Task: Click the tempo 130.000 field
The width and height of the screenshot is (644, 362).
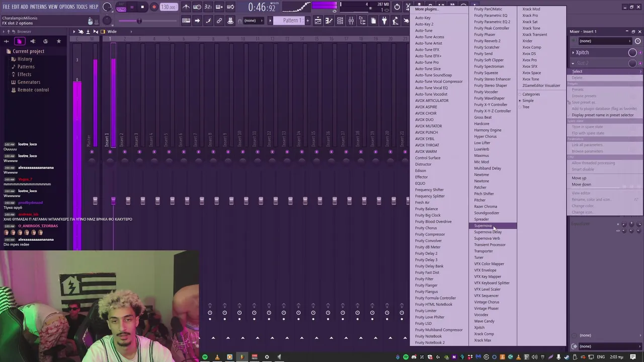Action: pos(168,7)
